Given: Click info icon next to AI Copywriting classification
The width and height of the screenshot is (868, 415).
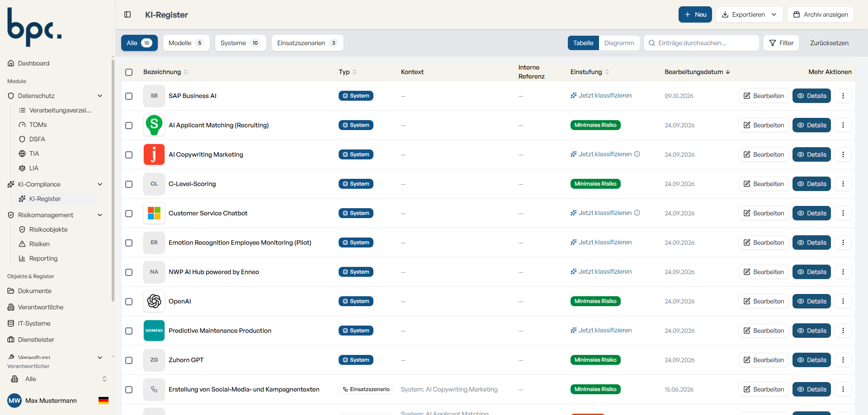Looking at the screenshot, I should click(x=637, y=154).
